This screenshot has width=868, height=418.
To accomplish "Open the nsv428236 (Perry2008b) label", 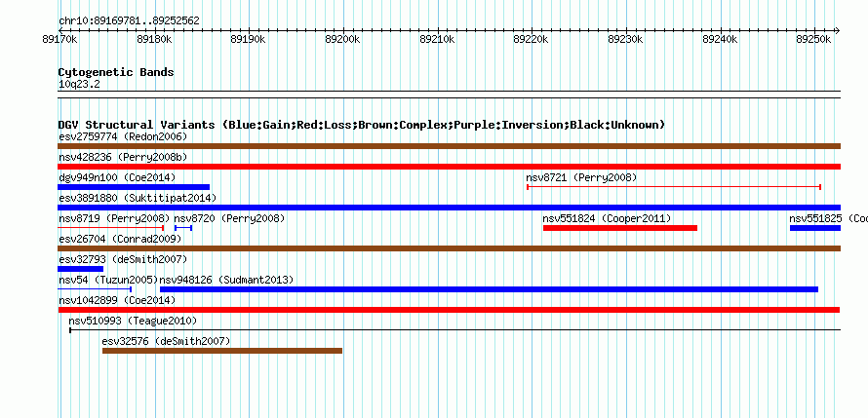I will [123, 157].
